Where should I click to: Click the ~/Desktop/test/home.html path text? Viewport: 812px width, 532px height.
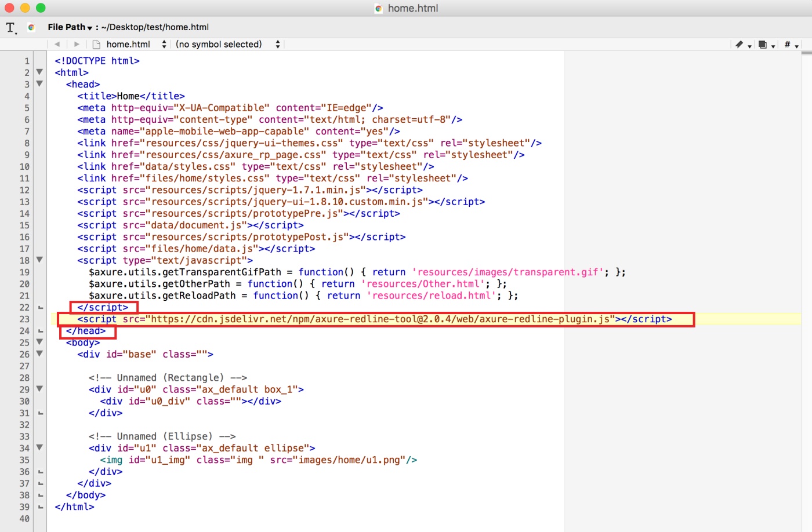pyautogui.click(x=155, y=27)
